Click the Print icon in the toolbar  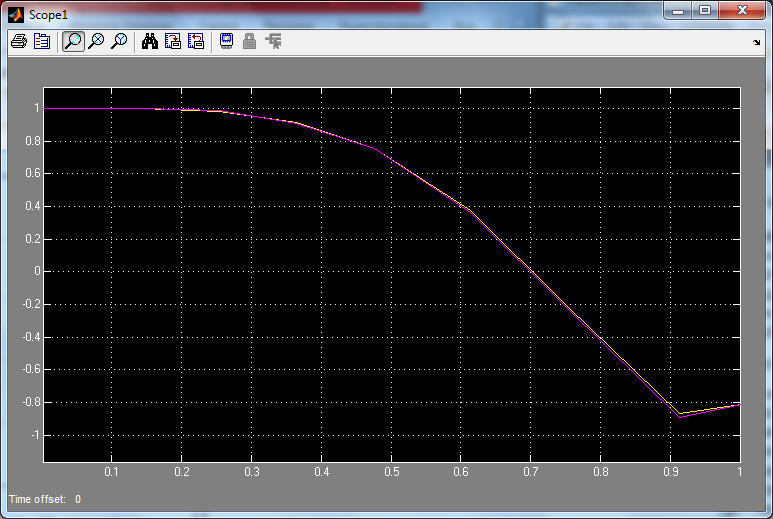[x=19, y=41]
